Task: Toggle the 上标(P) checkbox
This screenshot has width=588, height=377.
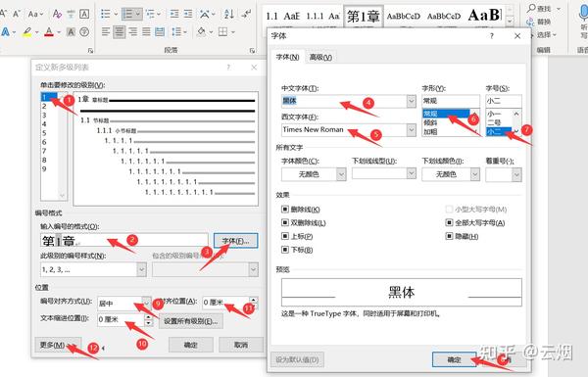Action: click(x=285, y=236)
